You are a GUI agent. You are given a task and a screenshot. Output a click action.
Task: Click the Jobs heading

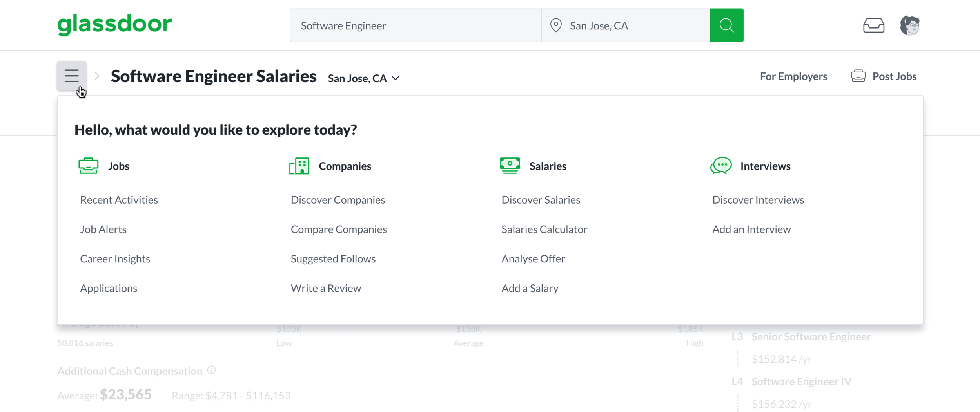(x=119, y=166)
